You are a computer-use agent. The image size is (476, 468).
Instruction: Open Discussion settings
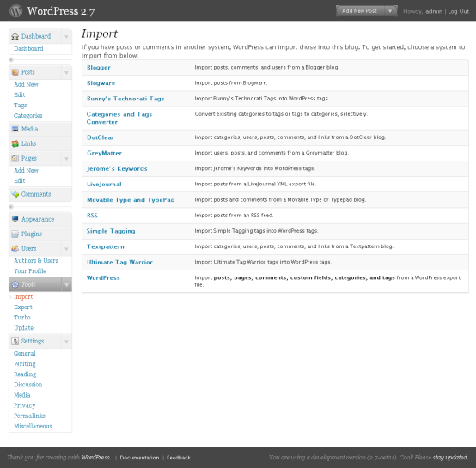point(28,385)
